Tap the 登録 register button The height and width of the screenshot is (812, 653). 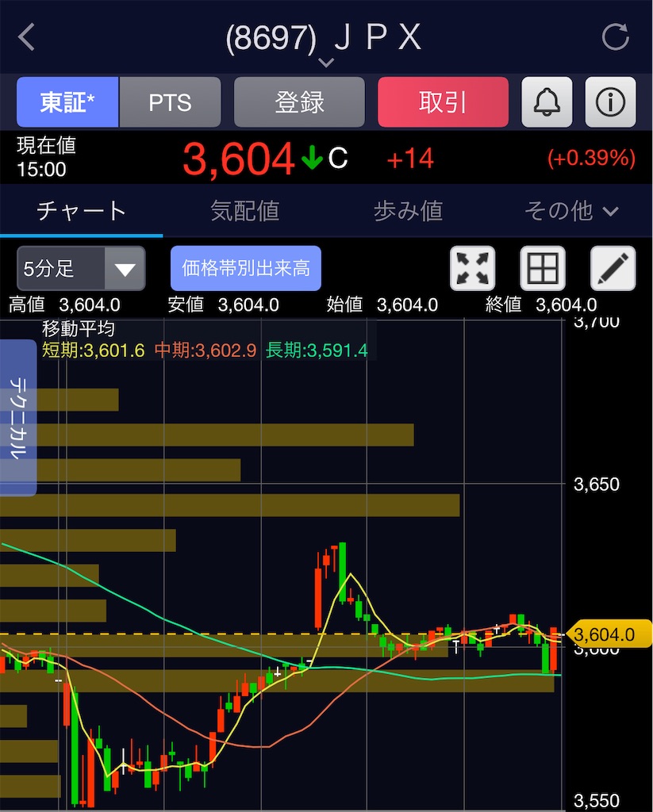click(300, 102)
